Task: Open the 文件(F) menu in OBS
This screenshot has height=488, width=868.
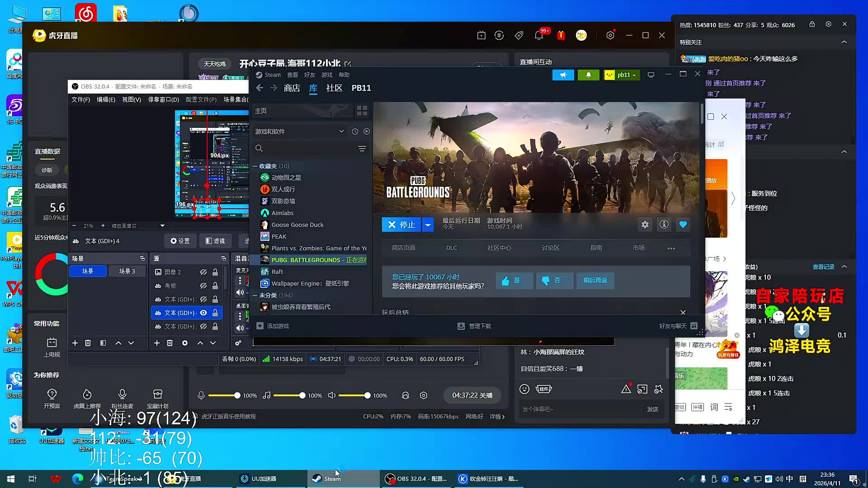Action: point(80,99)
